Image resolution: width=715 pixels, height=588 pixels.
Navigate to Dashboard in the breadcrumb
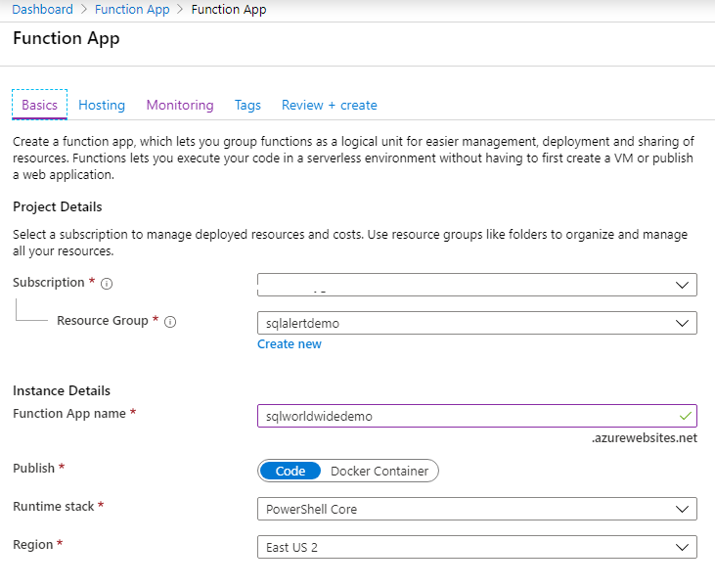pos(42,10)
